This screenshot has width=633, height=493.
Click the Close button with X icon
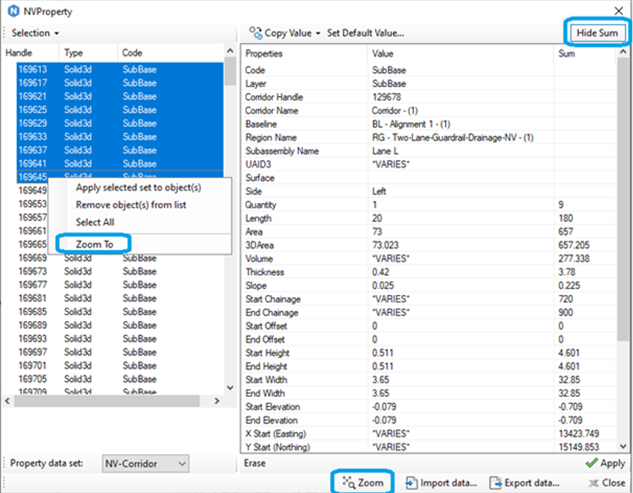[607, 483]
